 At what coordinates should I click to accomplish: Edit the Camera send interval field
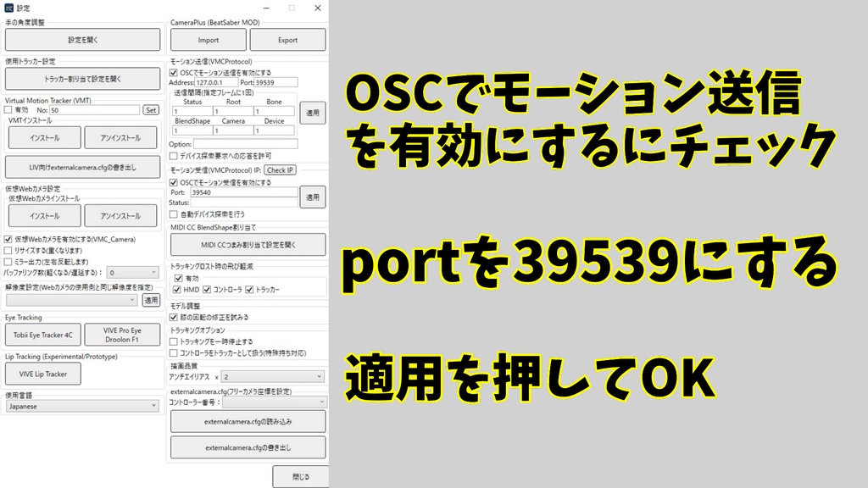pyautogui.click(x=233, y=130)
